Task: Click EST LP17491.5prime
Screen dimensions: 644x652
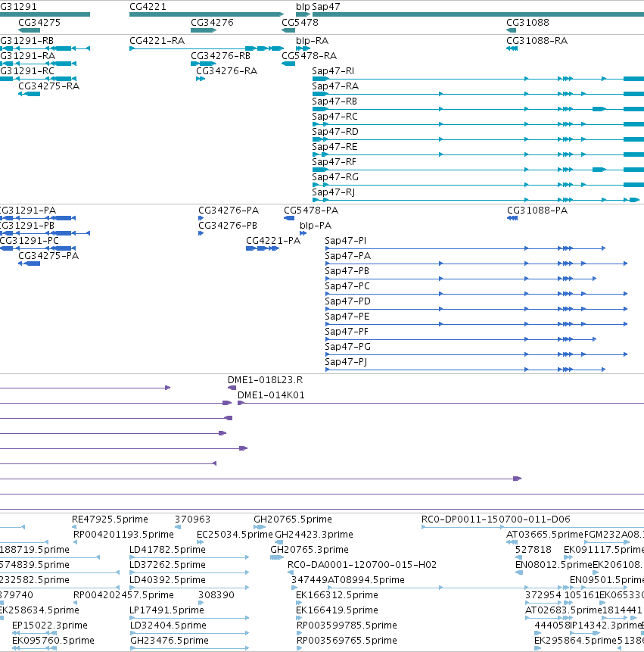Action: pyautogui.click(x=166, y=610)
